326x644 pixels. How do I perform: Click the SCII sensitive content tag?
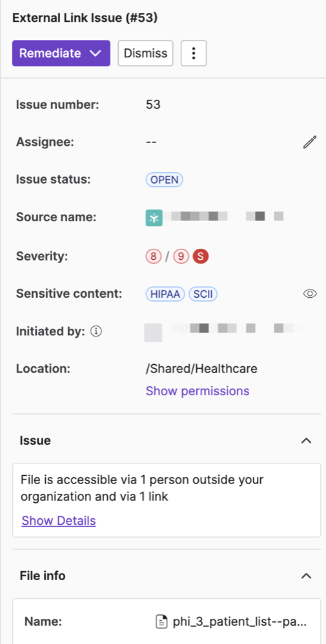pyautogui.click(x=203, y=294)
